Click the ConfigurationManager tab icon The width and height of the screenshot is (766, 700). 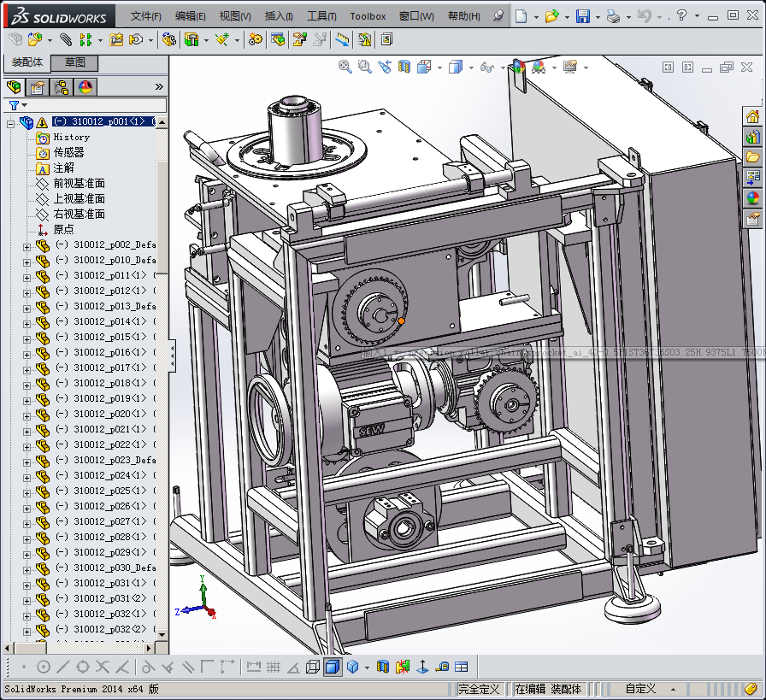pos(62,87)
